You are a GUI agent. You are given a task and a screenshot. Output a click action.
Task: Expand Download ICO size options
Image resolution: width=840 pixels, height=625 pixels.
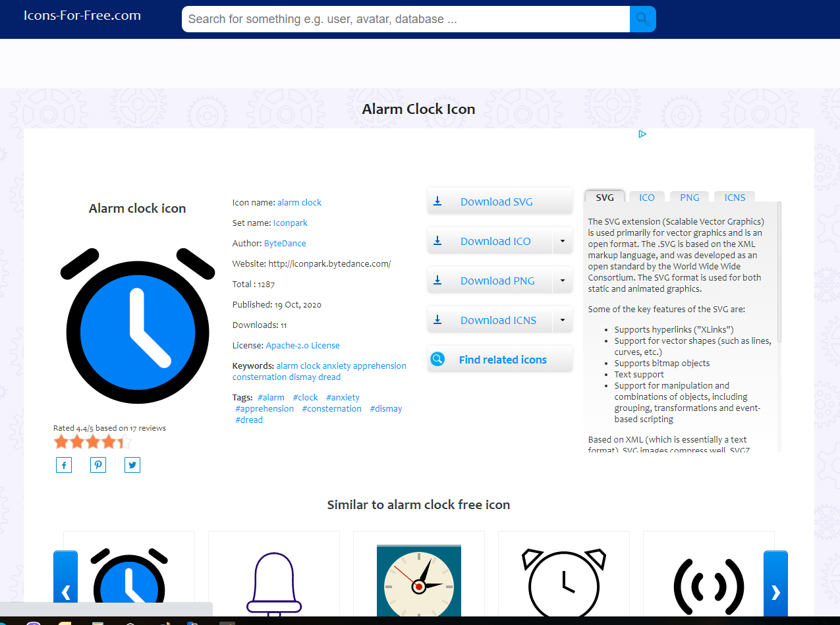pyautogui.click(x=562, y=241)
